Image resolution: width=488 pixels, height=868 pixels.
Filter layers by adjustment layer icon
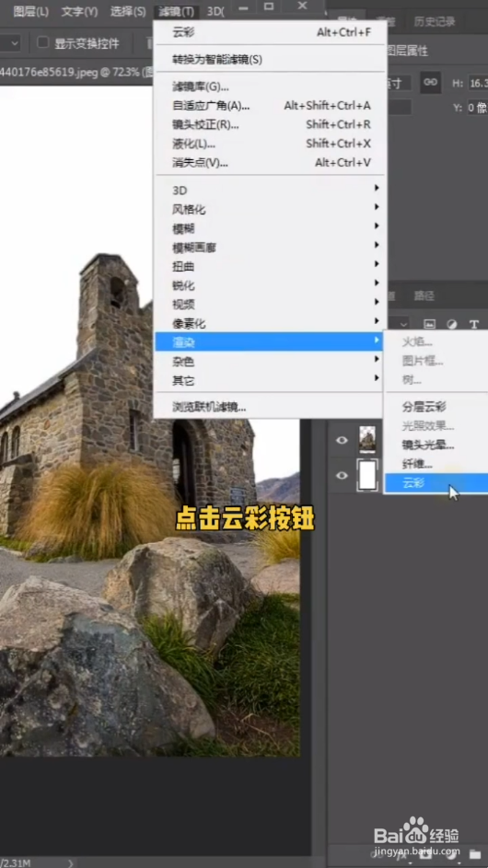tap(451, 324)
